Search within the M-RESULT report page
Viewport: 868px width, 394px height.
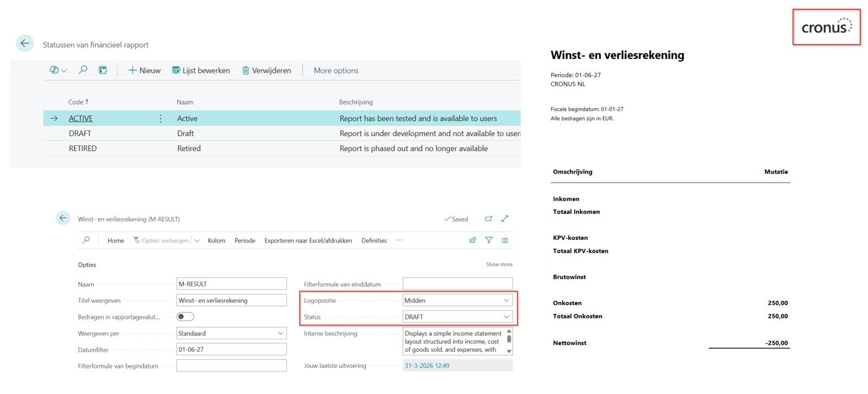86,240
